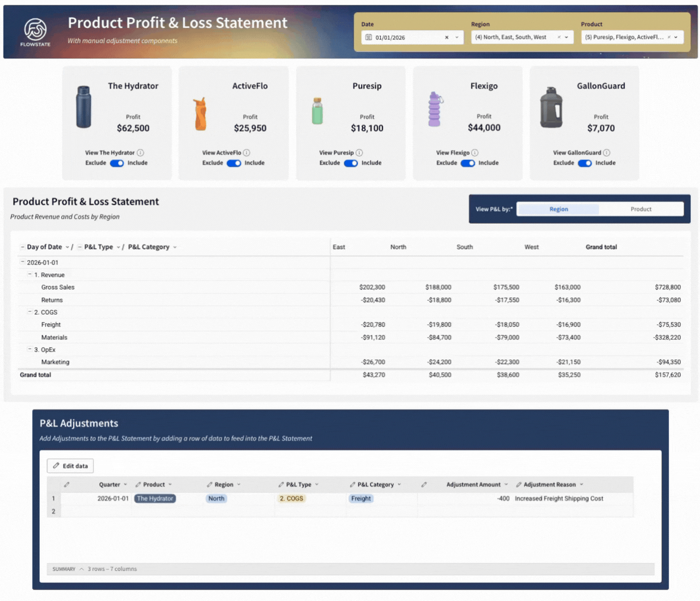700x601 pixels.
Task: Click the Edit data button
Action: click(x=70, y=465)
